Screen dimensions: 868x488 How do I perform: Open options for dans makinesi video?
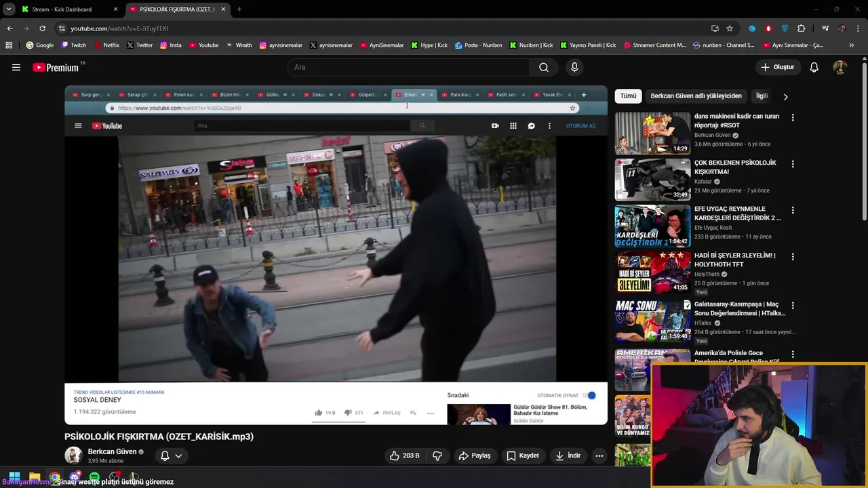click(793, 117)
